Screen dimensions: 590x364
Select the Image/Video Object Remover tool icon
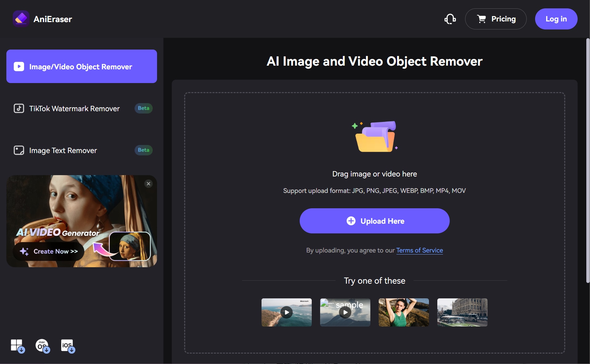coord(18,66)
